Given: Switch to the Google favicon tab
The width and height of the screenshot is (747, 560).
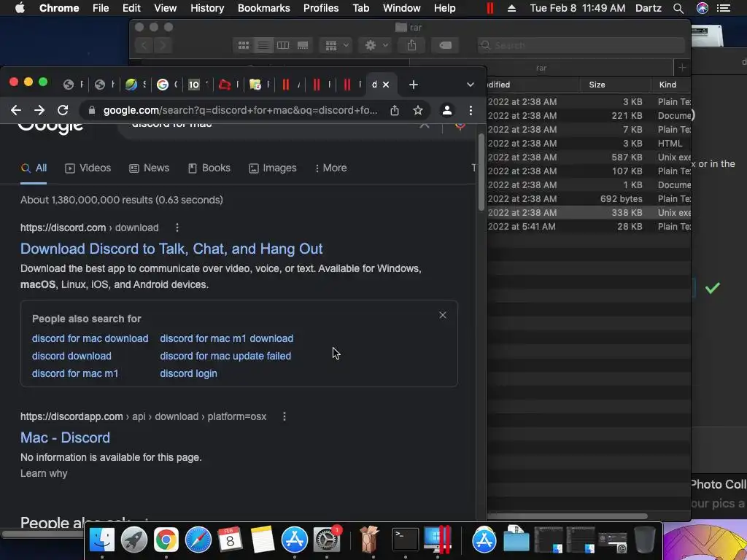Looking at the screenshot, I should [x=163, y=85].
